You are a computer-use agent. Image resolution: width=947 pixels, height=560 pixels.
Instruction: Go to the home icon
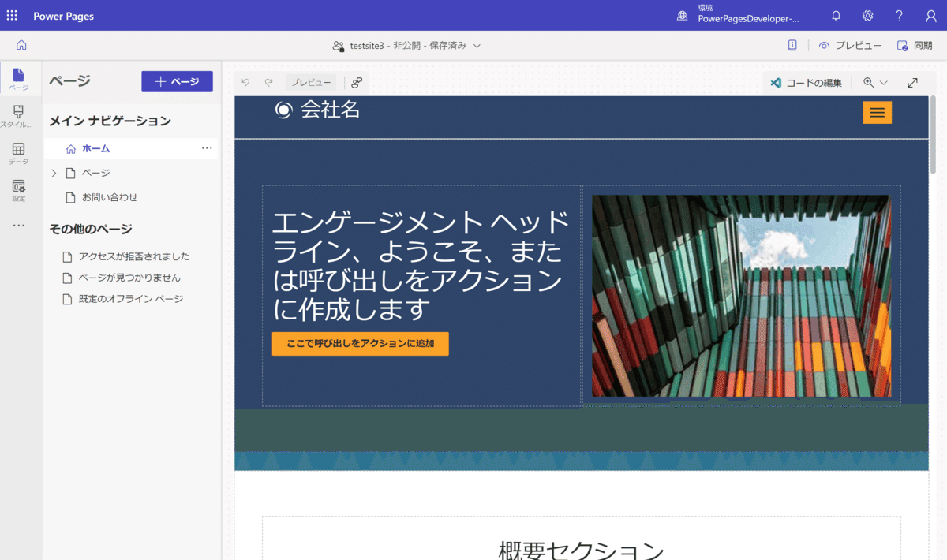[21, 45]
